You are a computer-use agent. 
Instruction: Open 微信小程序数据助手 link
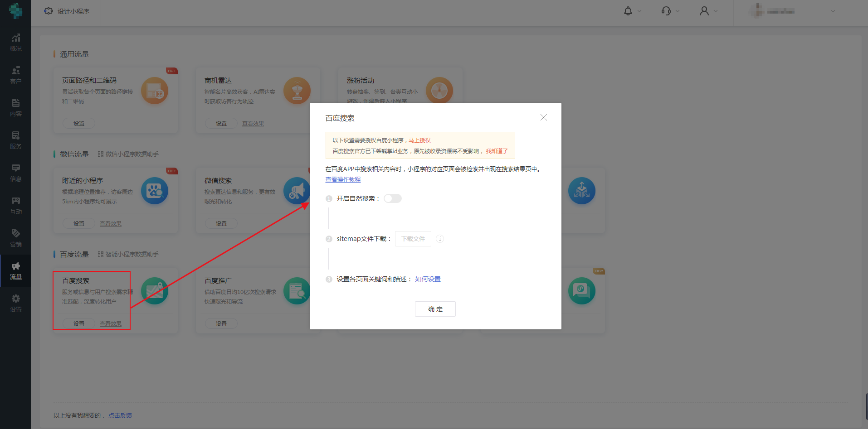(x=128, y=154)
